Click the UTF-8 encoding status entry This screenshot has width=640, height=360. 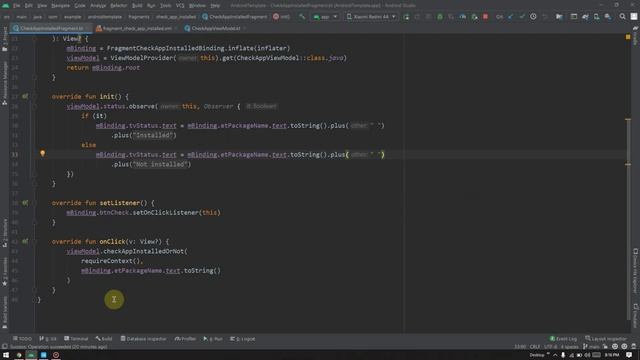[550, 347]
